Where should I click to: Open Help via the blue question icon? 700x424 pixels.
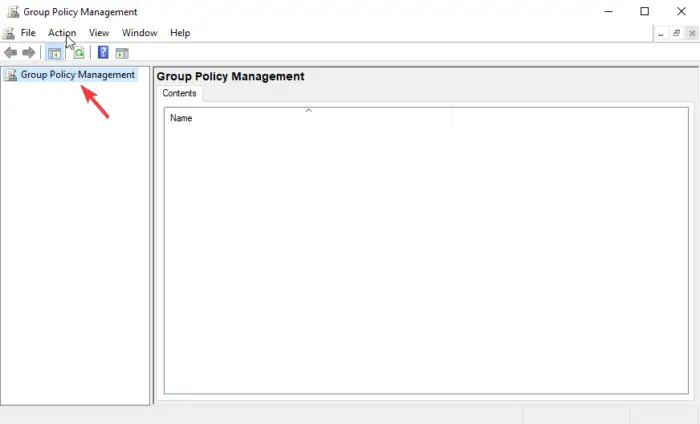click(103, 53)
